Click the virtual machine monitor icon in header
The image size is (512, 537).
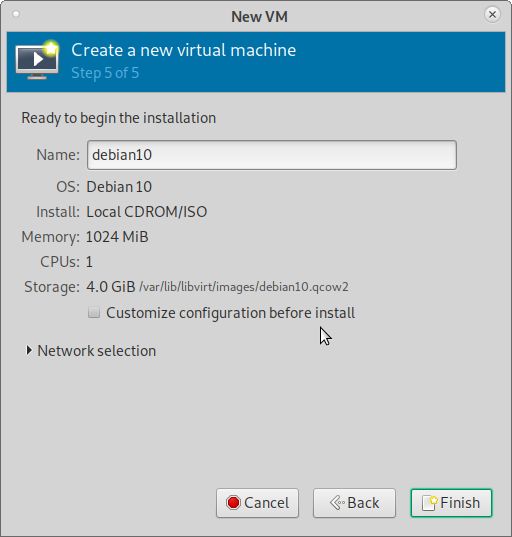coord(37,60)
